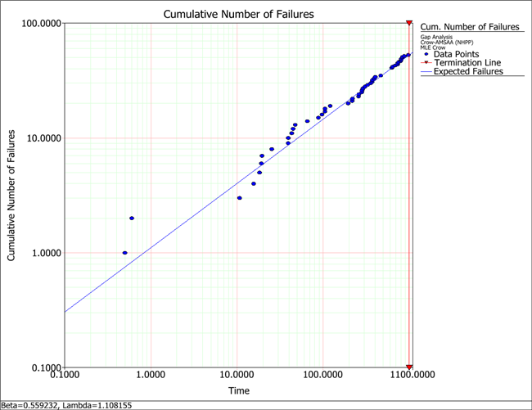Viewport: 532px width, 410px height.
Task: Select the red triangle atop the termination line
Action: tap(409, 22)
